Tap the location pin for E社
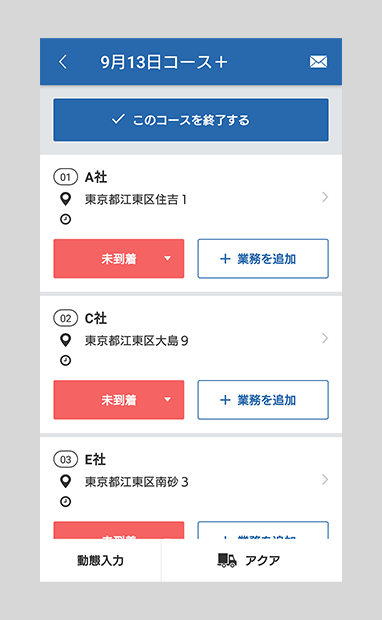 (66, 481)
